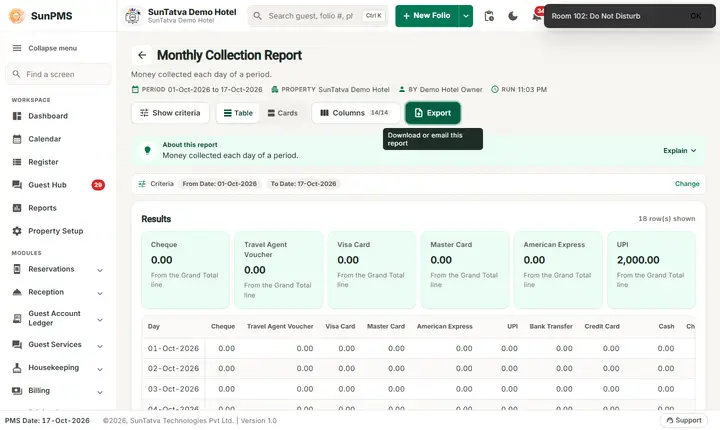Click the Property Setup gear icon
This screenshot has width=720, height=430.
pyautogui.click(x=17, y=231)
